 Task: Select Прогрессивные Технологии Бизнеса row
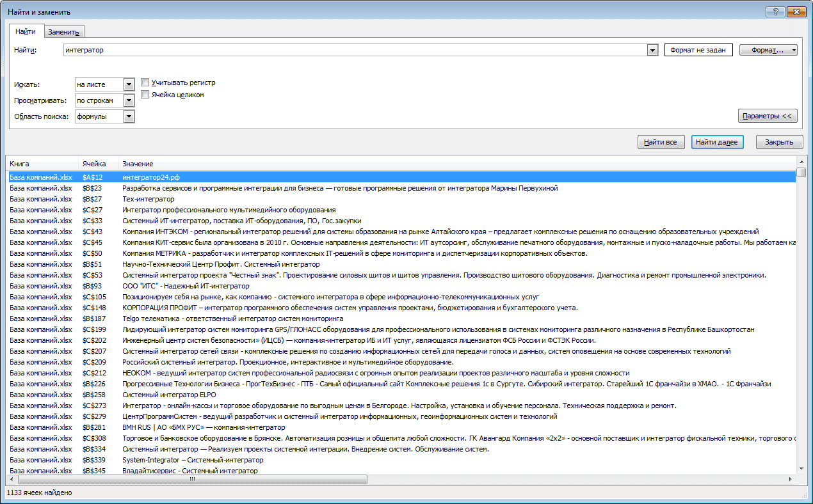(x=401, y=384)
